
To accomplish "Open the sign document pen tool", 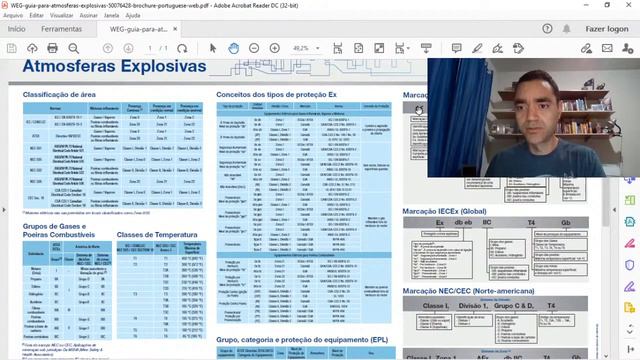I will [497, 48].
